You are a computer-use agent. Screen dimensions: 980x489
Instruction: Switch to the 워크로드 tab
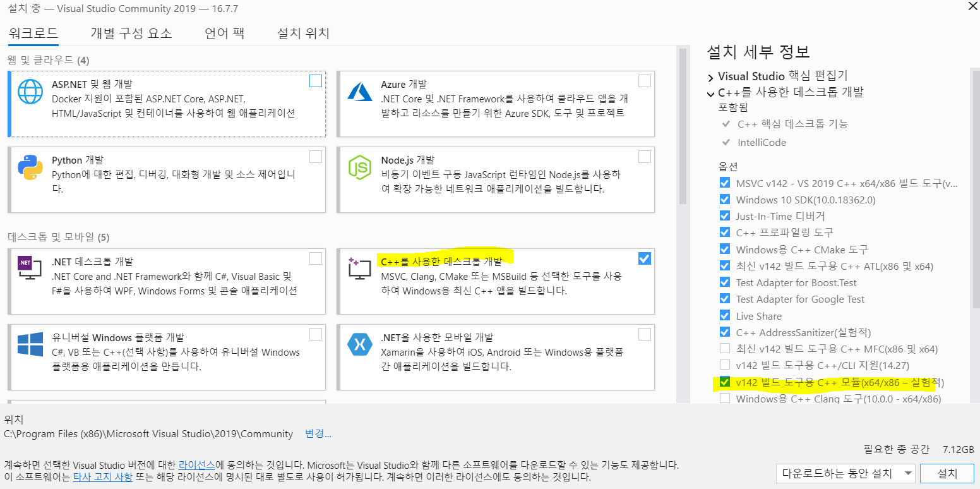pos(33,33)
